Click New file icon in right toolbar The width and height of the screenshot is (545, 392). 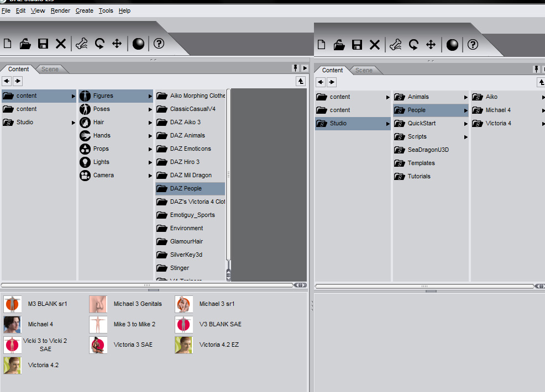tap(322, 45)
